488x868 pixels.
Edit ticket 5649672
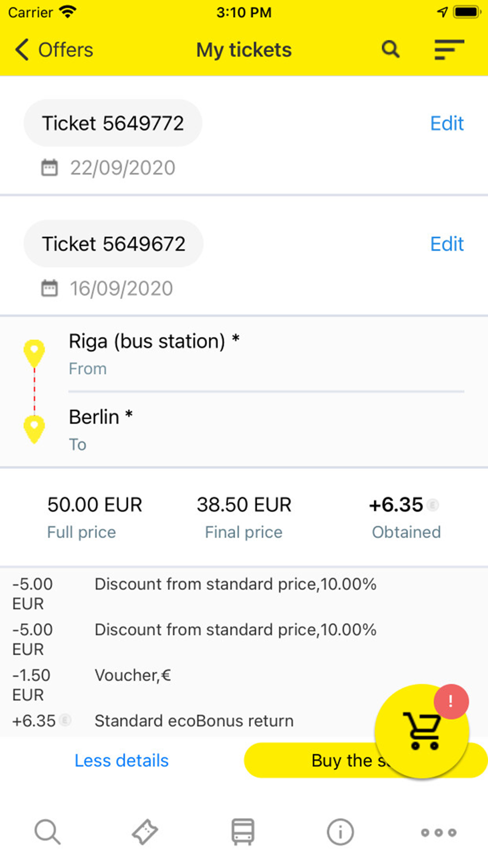(x=447, y=244)
